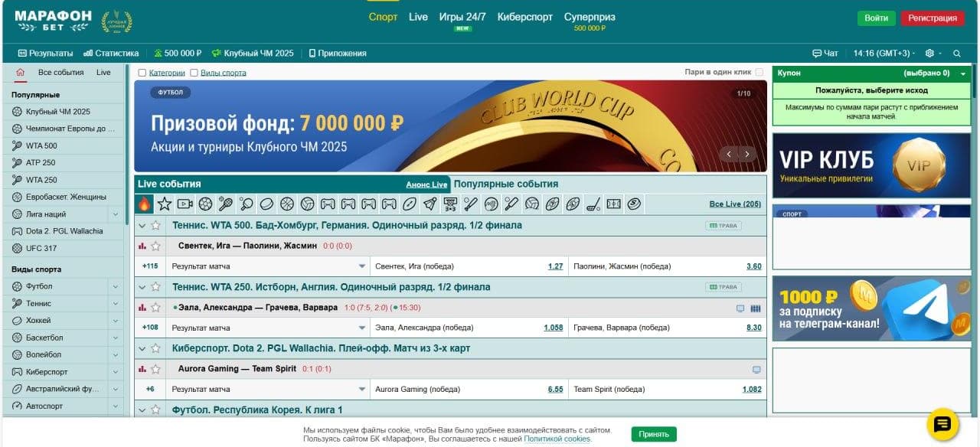The width and height of the screenshot is (980, 447).
Task: Favorite the Зала — Грачева match star
Action: point(155,308)
